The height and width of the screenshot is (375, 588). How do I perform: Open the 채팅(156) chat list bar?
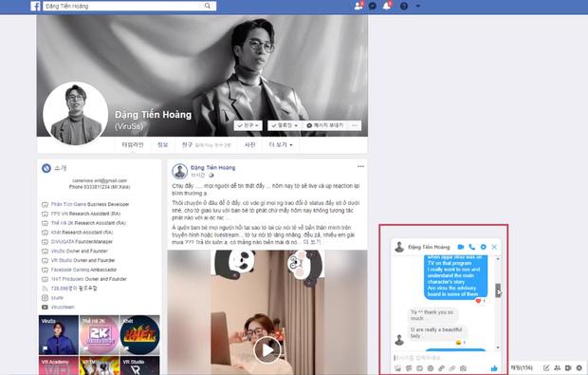point(522,367)
